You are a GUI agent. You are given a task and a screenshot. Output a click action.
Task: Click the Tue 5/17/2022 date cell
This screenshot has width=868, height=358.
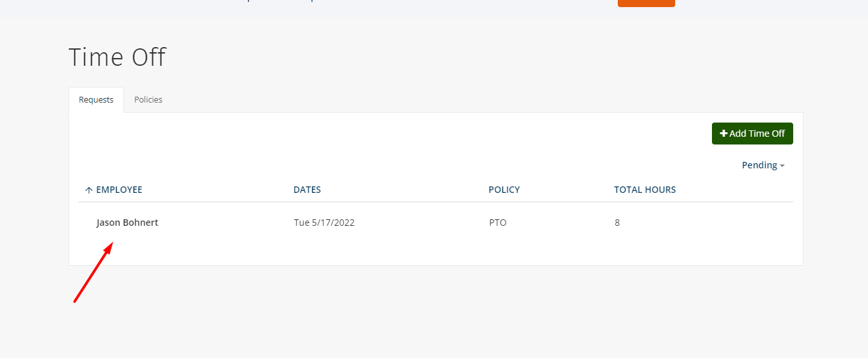pyautogui.click(x=324, y=223)
